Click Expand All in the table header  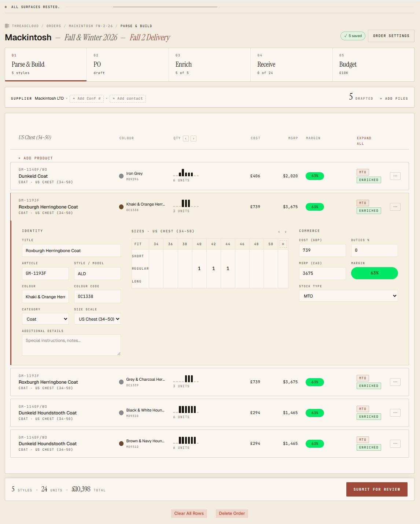point(364,141)
